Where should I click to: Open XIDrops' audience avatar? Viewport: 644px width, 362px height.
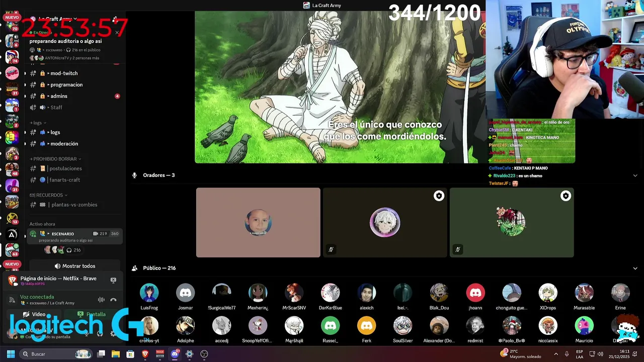click(x=547, y=293)
